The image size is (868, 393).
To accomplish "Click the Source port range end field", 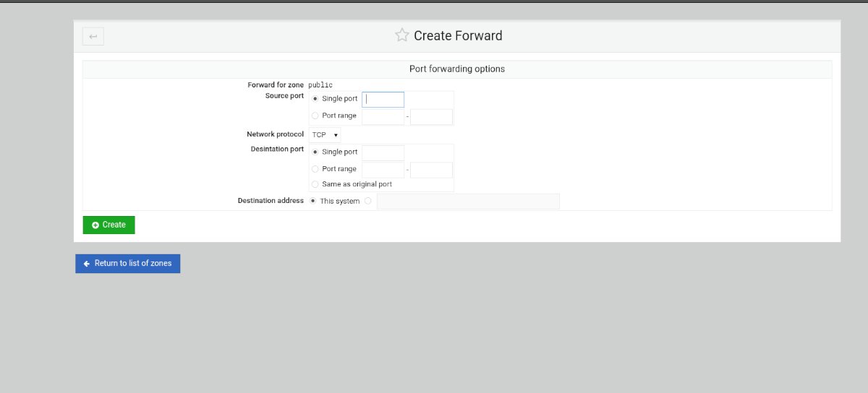I will (431, 116).
